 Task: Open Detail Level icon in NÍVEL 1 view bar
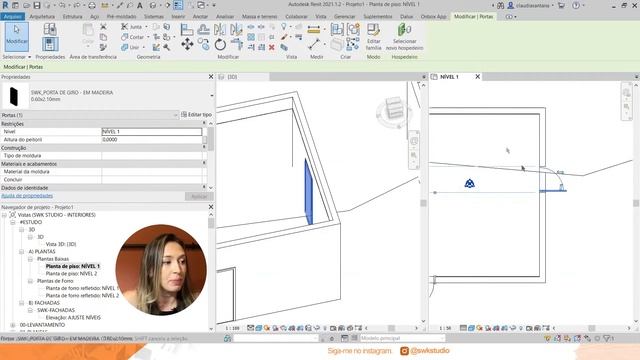(463, 328)
